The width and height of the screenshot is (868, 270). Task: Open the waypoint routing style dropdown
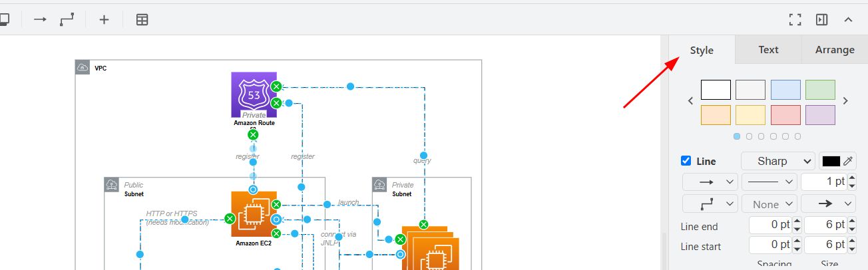710,203
